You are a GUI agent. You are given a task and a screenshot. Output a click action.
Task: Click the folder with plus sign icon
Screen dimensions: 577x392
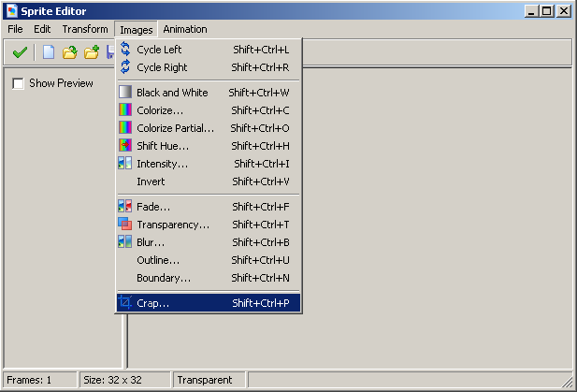(92, 52)
